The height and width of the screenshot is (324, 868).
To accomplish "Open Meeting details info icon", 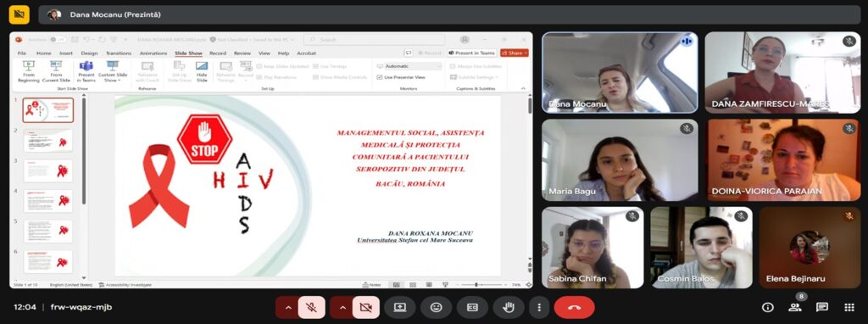I will tap(767, 307).
